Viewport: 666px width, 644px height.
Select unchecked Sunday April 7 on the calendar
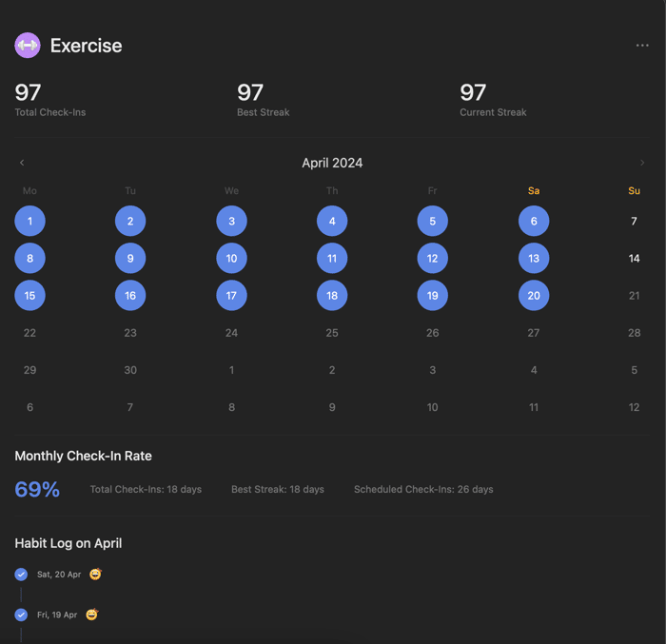coord(634,221)
